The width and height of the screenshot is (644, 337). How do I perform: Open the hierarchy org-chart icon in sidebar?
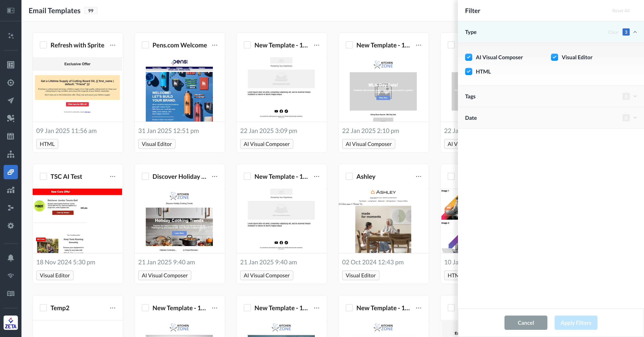point(11,154)
